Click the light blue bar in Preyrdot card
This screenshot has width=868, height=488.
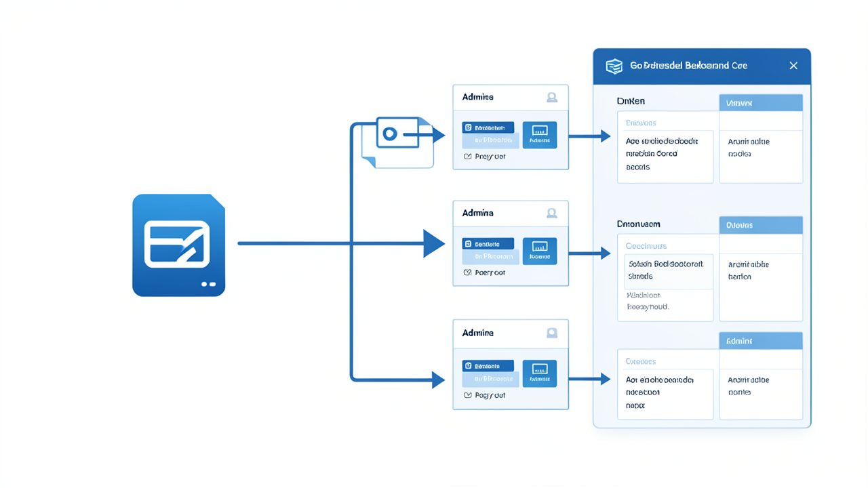[490, 140]
